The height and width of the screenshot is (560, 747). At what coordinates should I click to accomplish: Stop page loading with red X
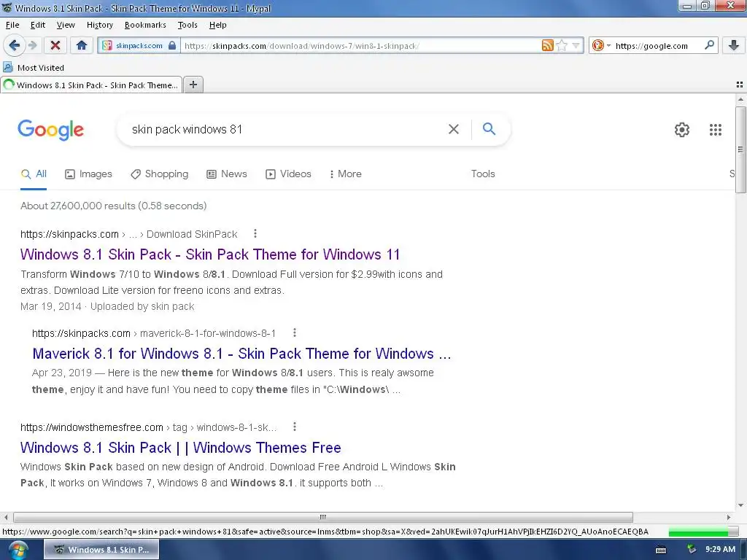[x=55, y=46]
